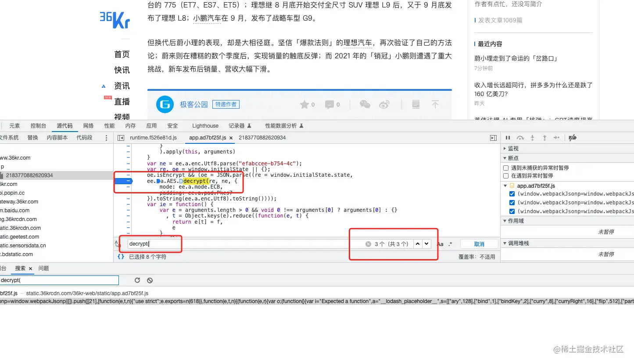Screen dimensions: 634x364
Task: Open the 首页 home navigation link
Action: click(x=122, y=54)
